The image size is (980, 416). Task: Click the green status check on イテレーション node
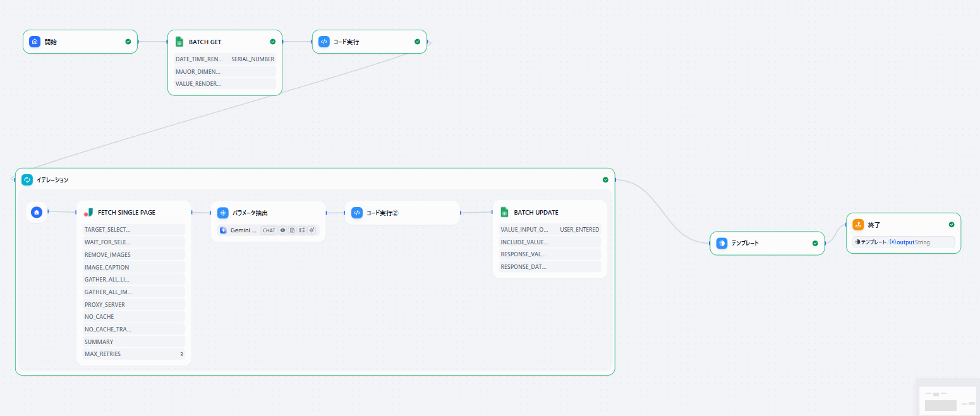tap(605, 180)
